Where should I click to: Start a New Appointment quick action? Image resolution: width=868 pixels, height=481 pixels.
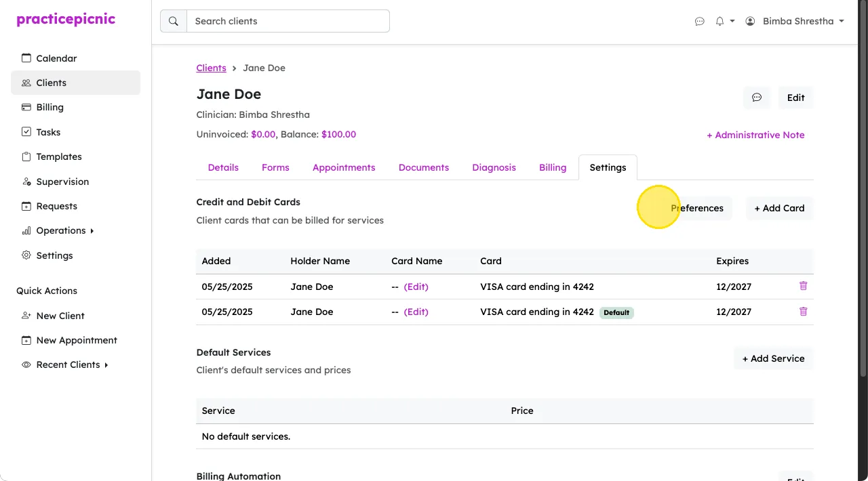[75, 340]
